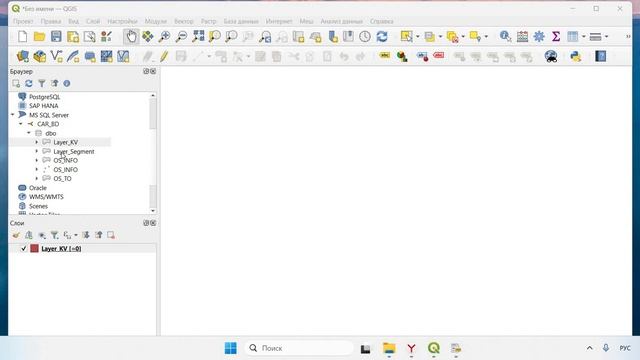Click New Shapefile Layer icon

coord(56,56)
